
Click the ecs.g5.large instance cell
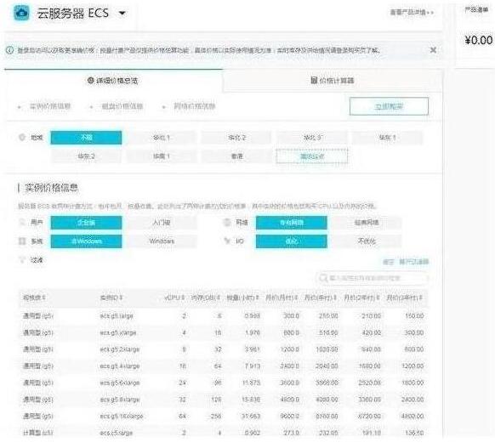click(x=117, y=315)
